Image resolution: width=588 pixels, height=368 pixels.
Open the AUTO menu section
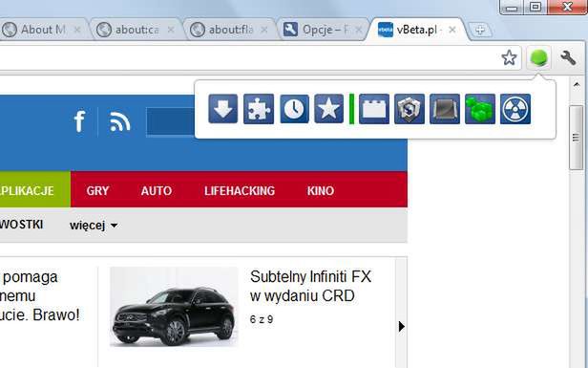click(x=157, y=190)
